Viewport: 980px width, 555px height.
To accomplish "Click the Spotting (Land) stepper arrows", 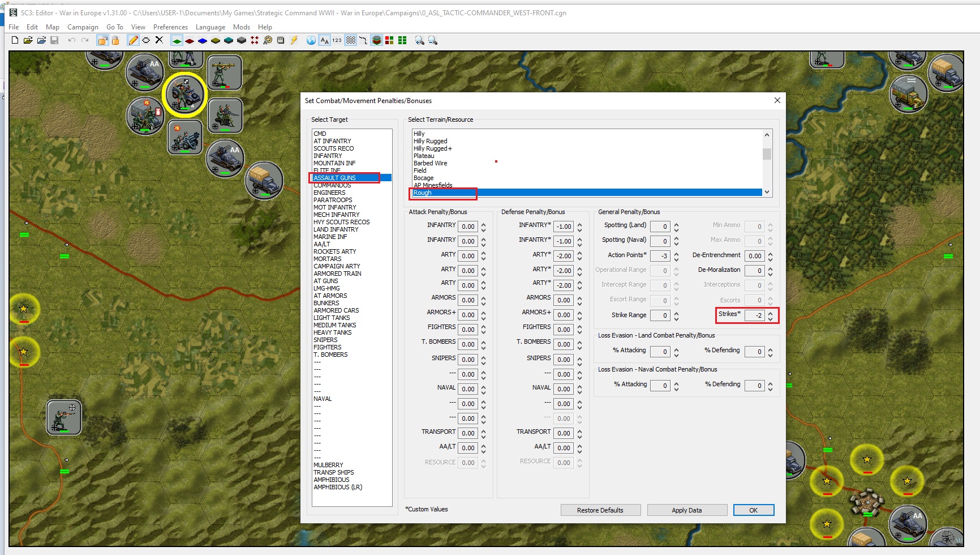I will pyautogui.click(x=676, y=227).
